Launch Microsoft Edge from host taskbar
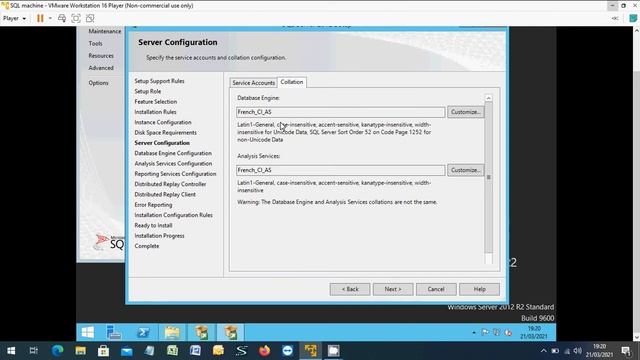Image resolution: width=640 pixels, height=360 pixels. click(58, 351)
